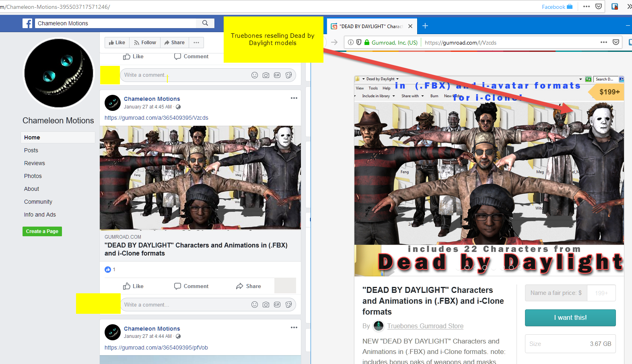This screenshot has width=632, height=364.
Task: Click the I want this! button
Action: 570,317
